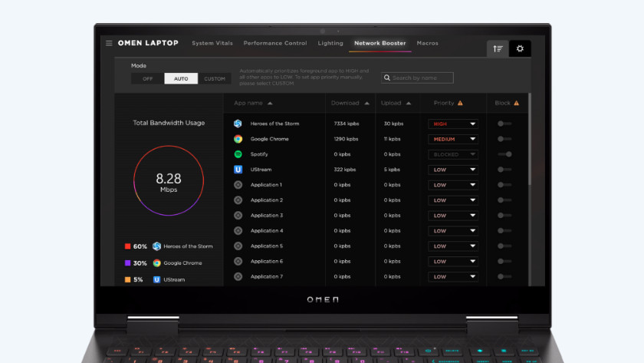Click the Heroes of the Storm row icon
644x363 pixels.
pos(238,124)
